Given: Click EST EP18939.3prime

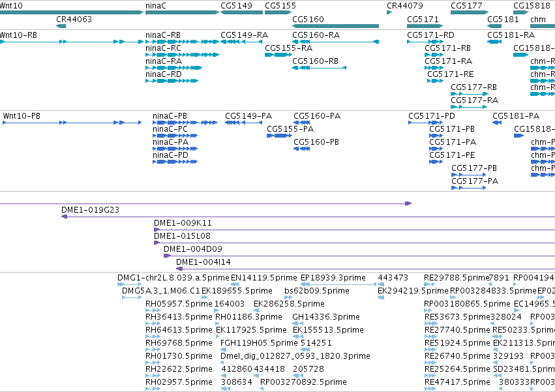Looking at the screenshot, I should (x=333, y=279).
